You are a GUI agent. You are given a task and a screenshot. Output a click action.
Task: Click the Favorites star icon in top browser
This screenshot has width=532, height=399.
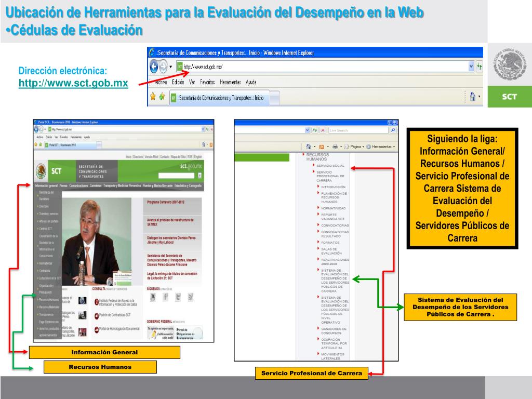click(x=153, y=97)
